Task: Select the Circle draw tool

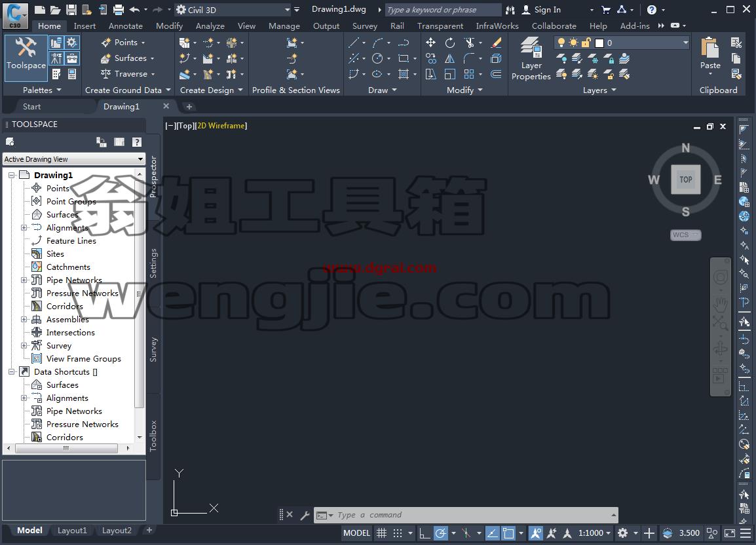Action: 377,58
